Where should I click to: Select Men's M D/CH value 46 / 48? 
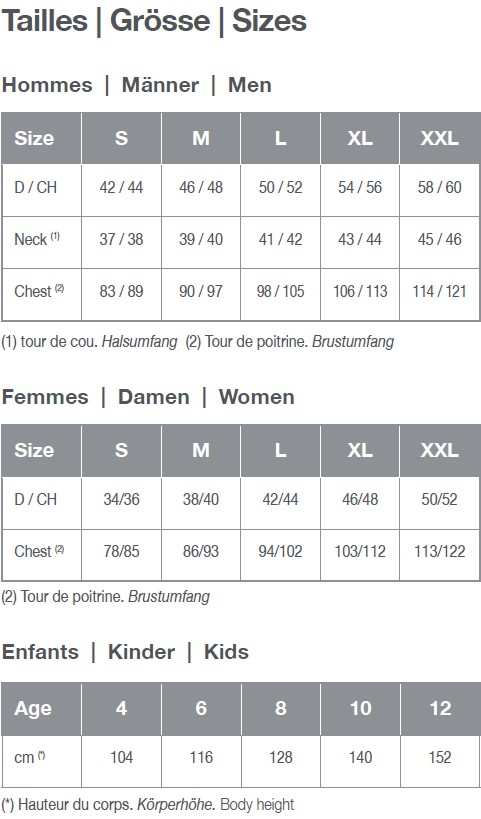click(201, 188)
